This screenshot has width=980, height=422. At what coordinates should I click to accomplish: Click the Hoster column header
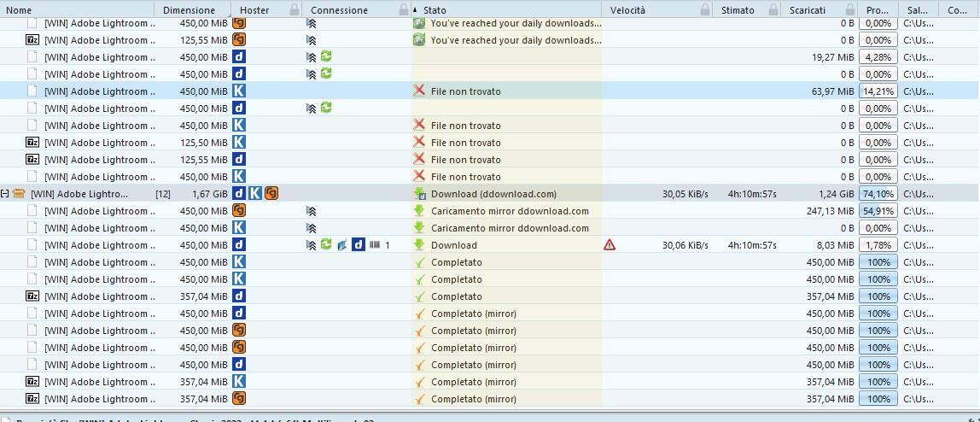266,9
